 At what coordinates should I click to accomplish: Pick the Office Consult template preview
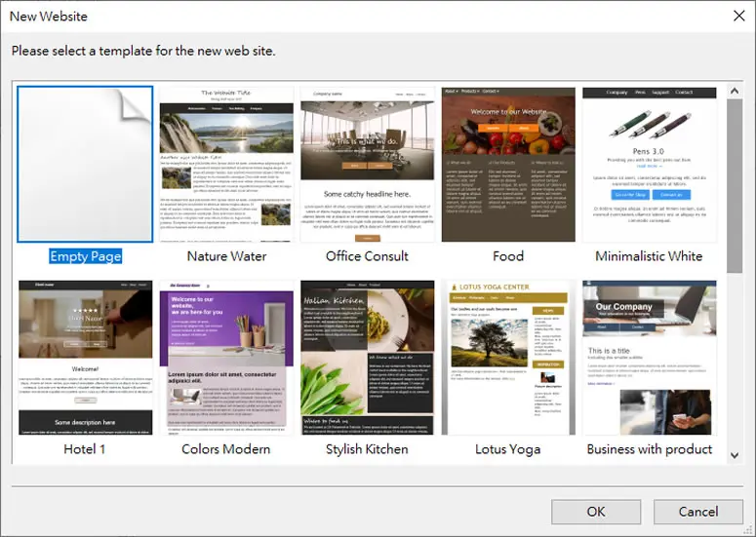tap(367, 165)
